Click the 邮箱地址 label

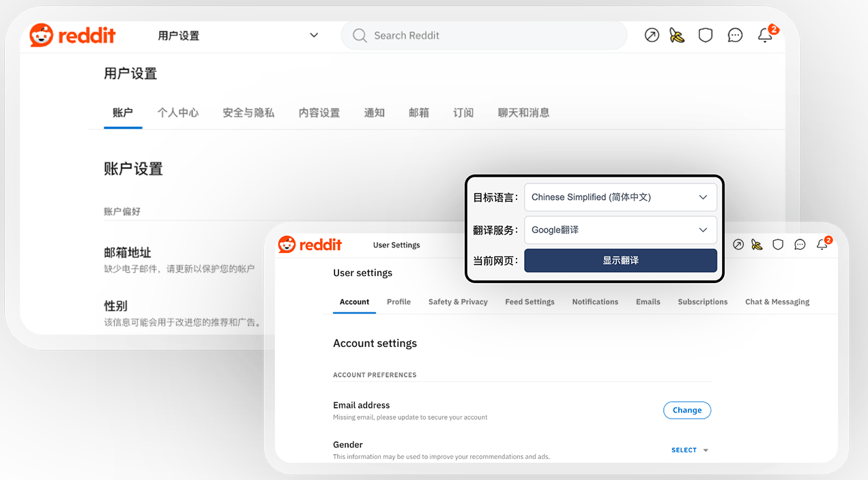pyautogui.click(x=127, y=253)
